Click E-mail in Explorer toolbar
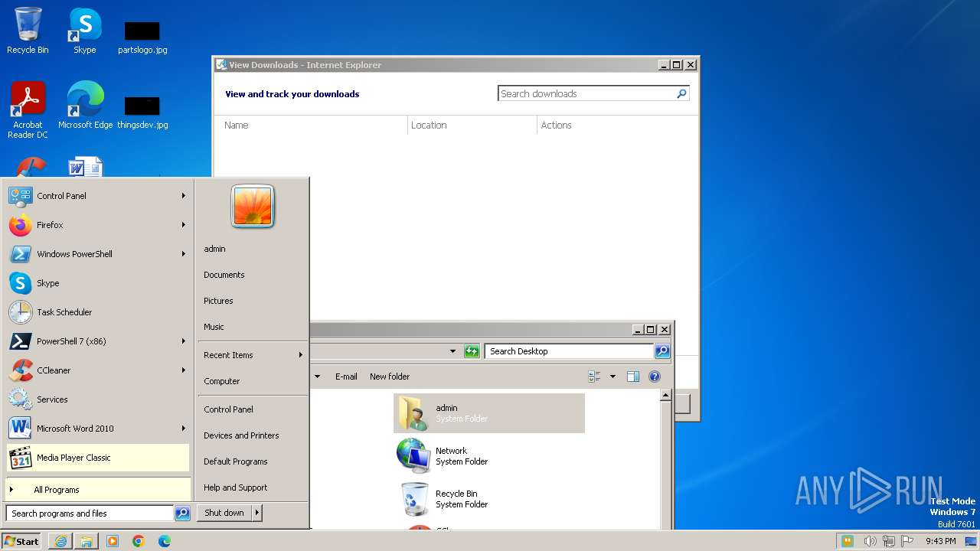The width and height of the screenshot is (980, 551). pos(346,377)
